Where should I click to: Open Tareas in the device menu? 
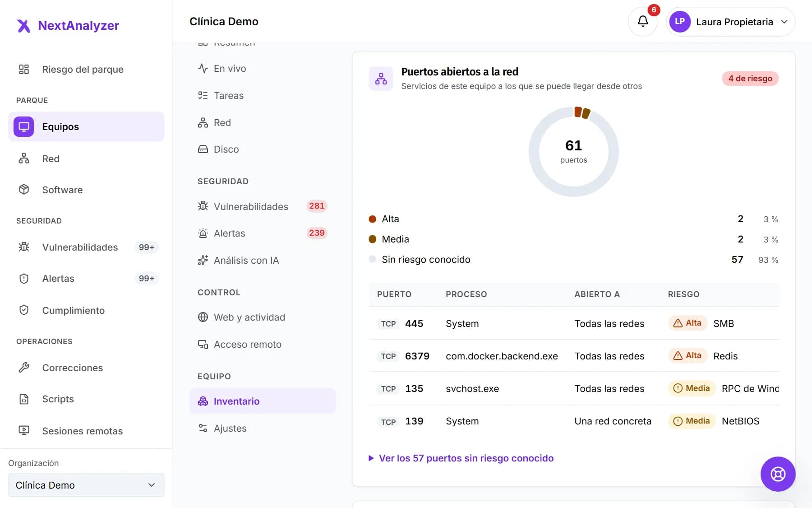click(263, 95)
